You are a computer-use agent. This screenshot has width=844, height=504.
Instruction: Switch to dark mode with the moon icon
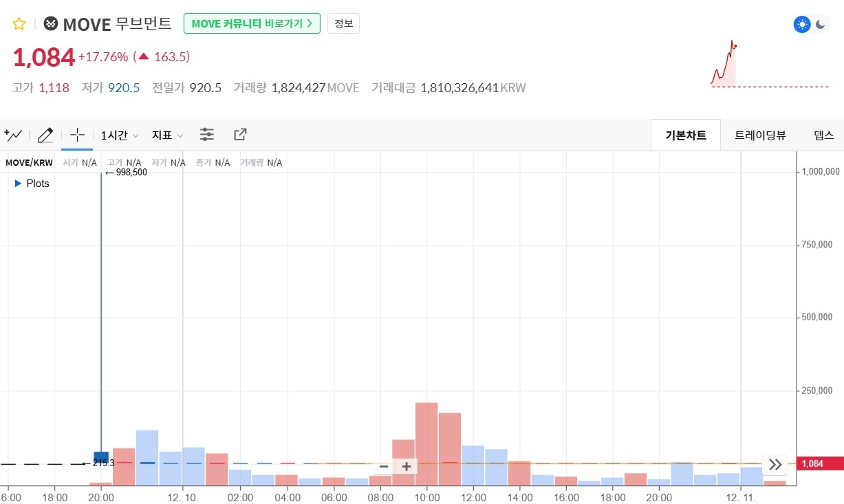821,25
